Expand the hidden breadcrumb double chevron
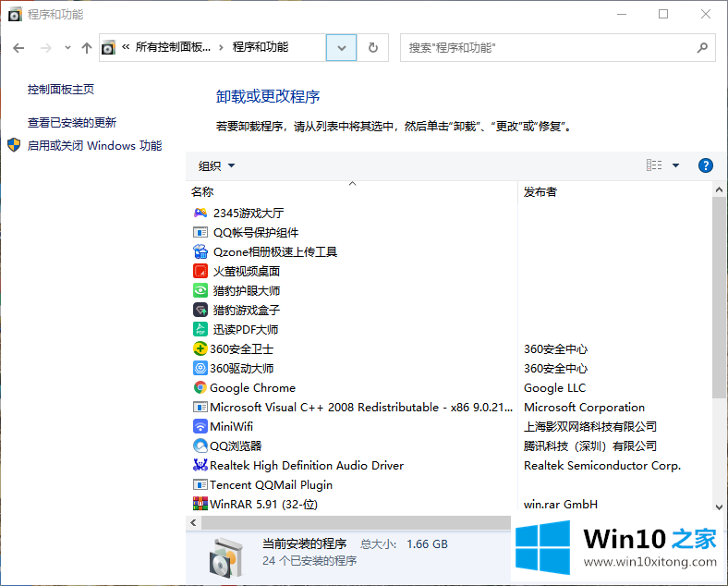This screenshot has width=728, height=586. click(126, 47)
